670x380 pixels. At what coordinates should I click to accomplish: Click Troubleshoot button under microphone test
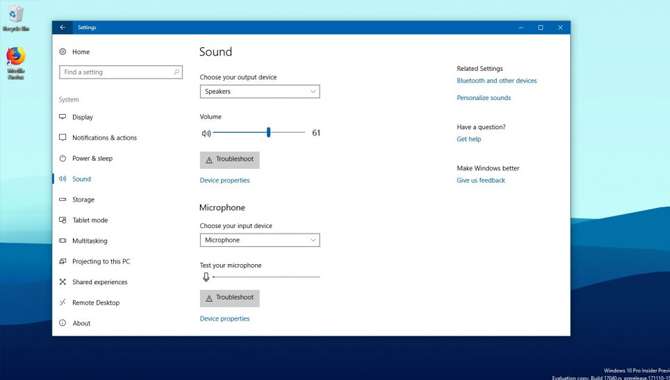click(229, 298)
